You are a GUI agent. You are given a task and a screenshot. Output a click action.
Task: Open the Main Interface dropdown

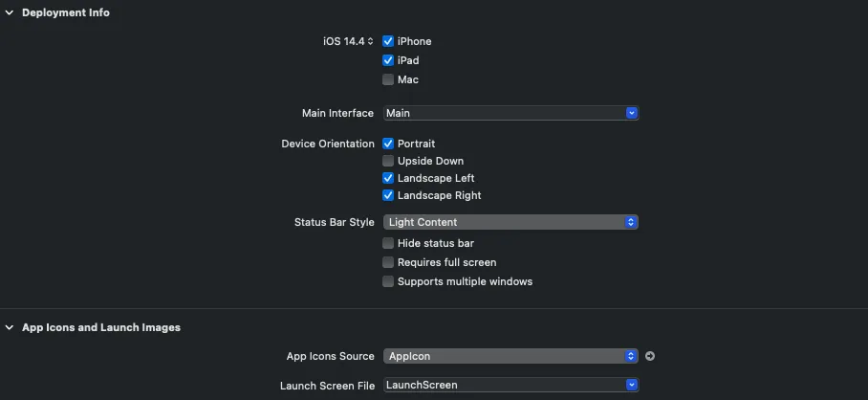pyautogui.click(x=631, y=113)
